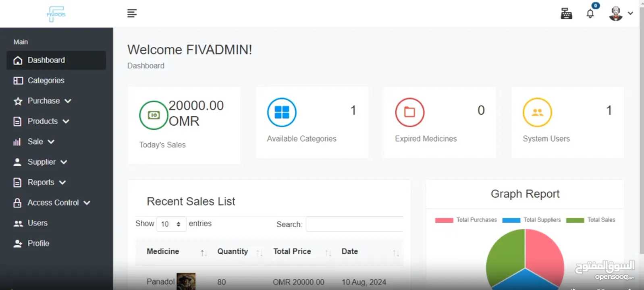
Task: Click the Panadol product thumbnail
Action: [x=186, y=282]
